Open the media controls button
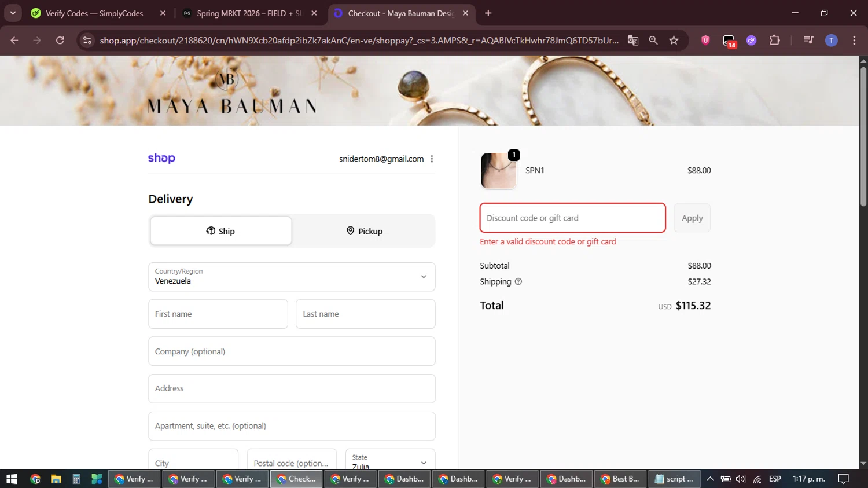This screenshot has width=868, height=488. click(808, 40)
